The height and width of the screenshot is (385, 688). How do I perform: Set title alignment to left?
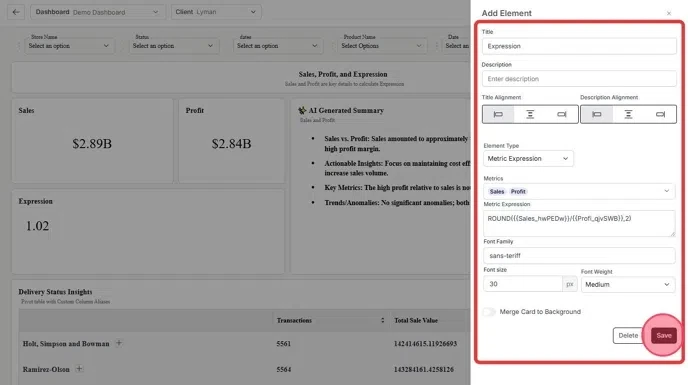pyautogui.click(x=498, y=115)
